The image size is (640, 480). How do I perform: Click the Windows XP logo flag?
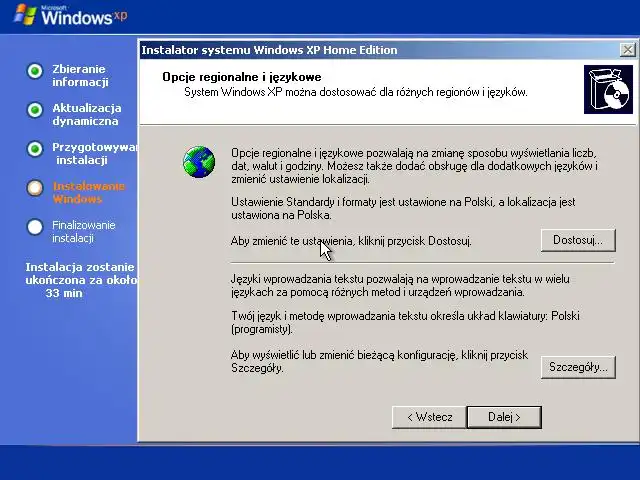(25, 15)
